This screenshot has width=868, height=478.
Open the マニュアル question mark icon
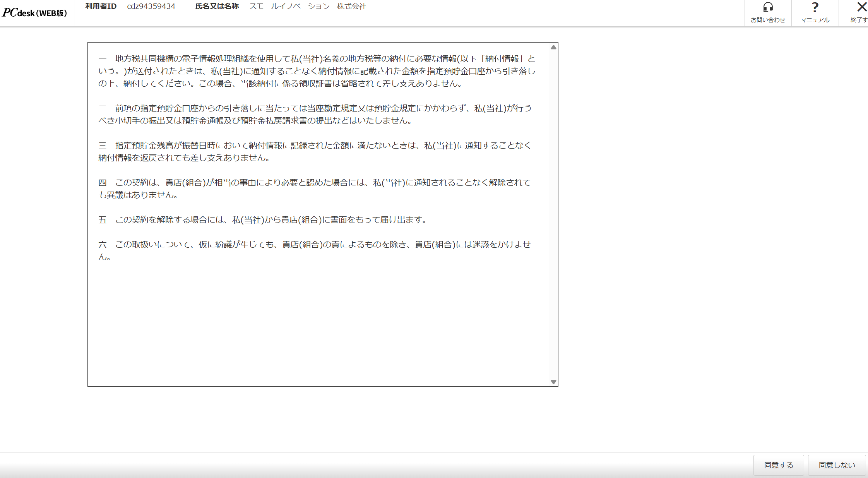[x=815, y=7]
